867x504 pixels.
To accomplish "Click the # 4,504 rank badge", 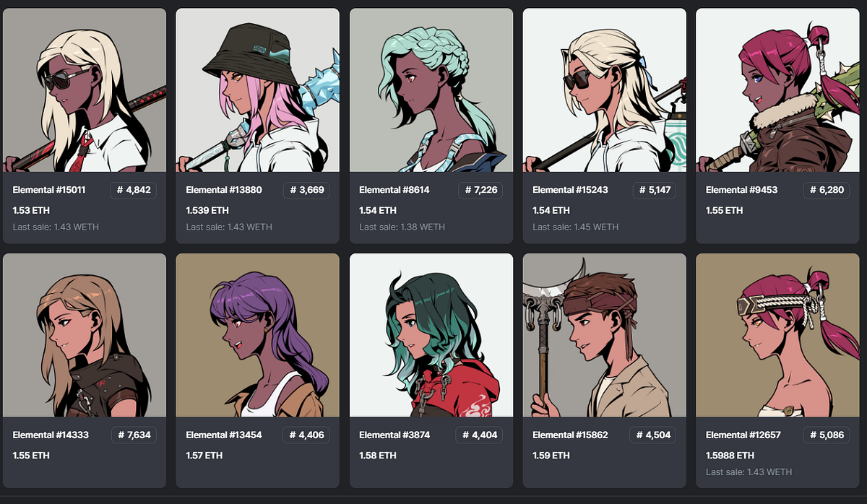I will click(x=653, y=435).
